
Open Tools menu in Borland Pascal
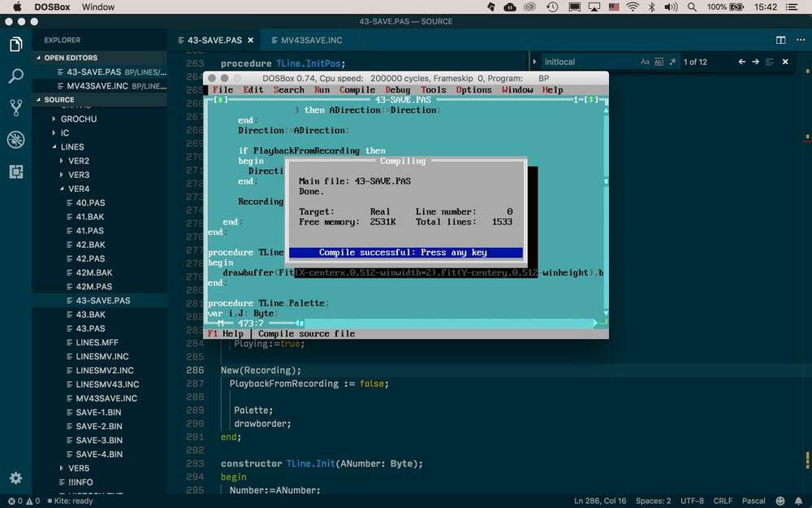tap(434, 89)
